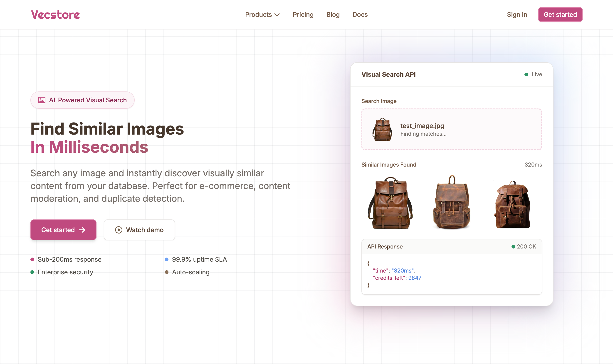
Task: Click the Search Image label
Action: coord(379,101)
